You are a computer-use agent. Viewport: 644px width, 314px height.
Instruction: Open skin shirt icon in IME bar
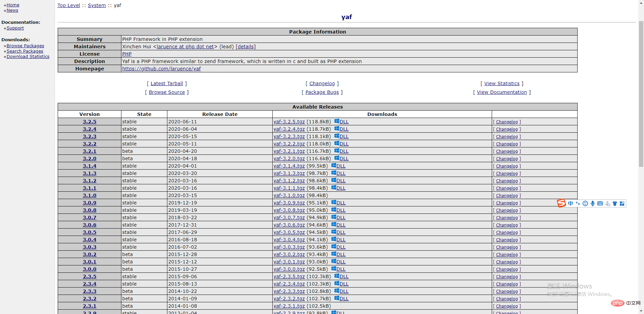pyautogui.click(x=615, y=203)
